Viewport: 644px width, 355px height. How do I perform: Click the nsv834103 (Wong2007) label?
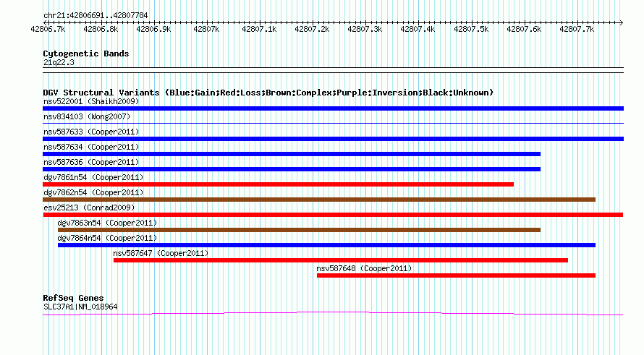point(87,116)
